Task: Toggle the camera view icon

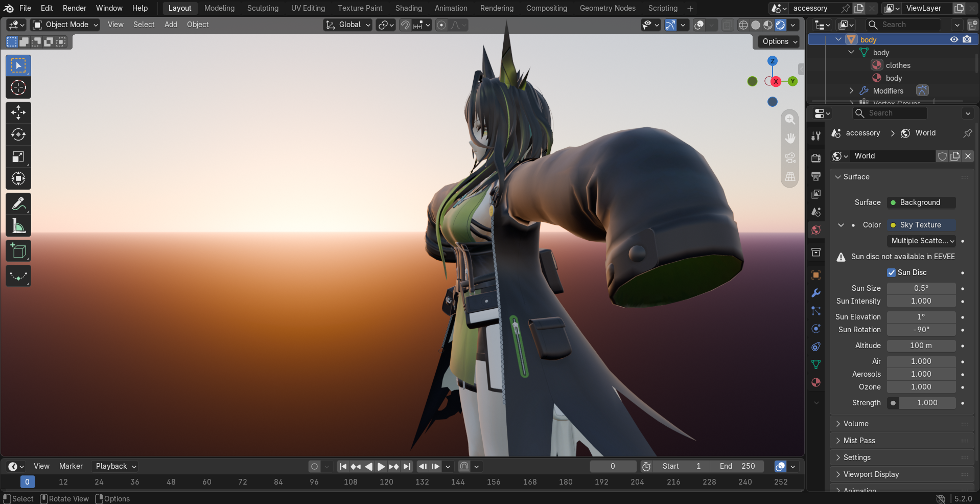Action: pos(790,158)
